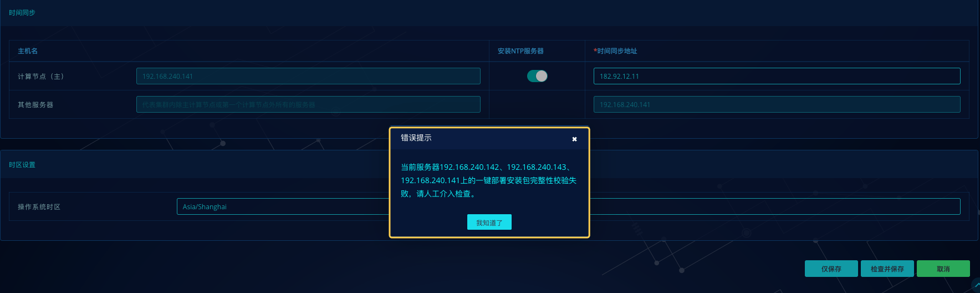Click the 计算节点(主) host field 192.168.240.141
The height and width of the screenshot is (293, 980).
(x=308, y=76)
